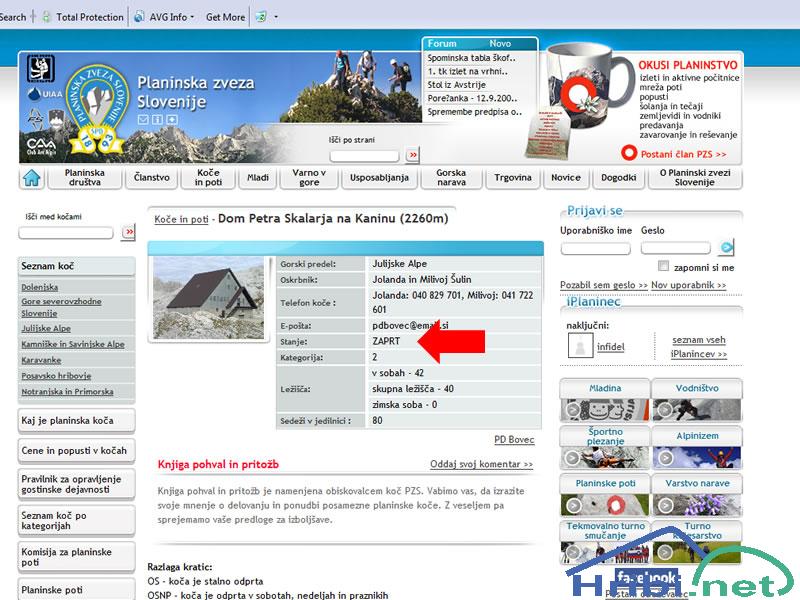
Task: Expand the AVG Info dropdown arrow
Action: 192,17
